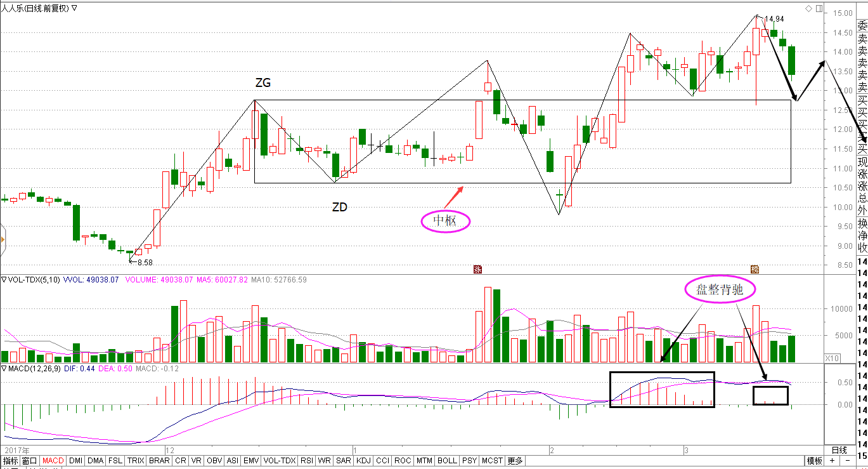868x469 pixels.
Task: Show the RSI indicator
Action: coord(307,461)
